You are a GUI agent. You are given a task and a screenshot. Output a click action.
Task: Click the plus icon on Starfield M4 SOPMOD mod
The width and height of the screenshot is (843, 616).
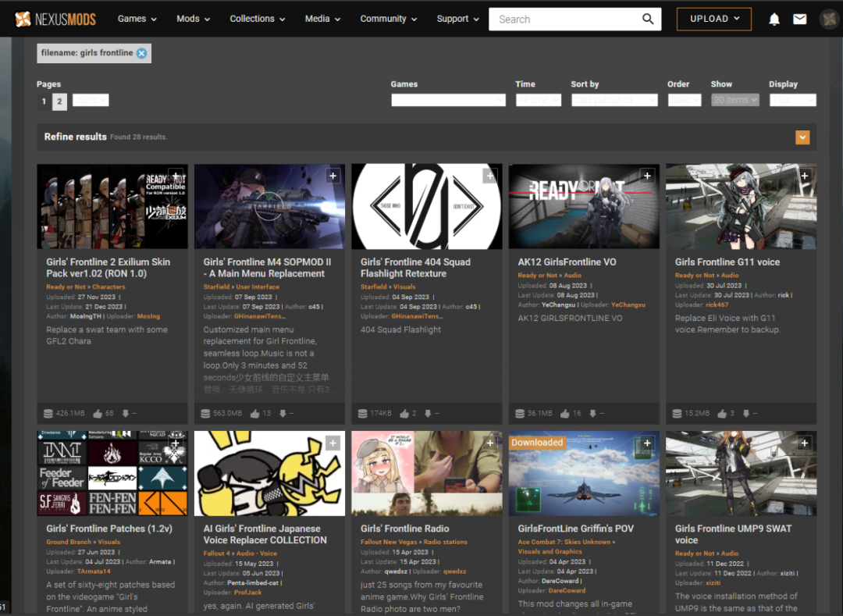click(x=333, y=176)
